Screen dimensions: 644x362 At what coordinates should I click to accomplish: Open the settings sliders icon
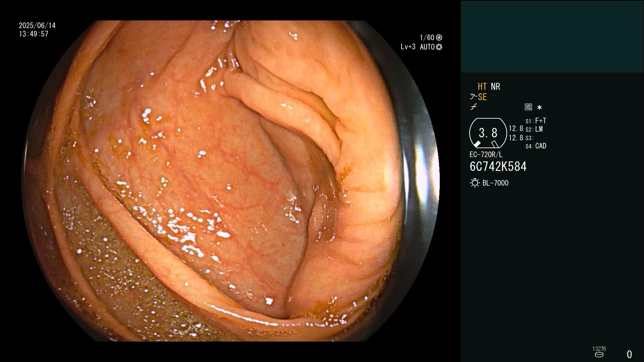tap(528, 107)
